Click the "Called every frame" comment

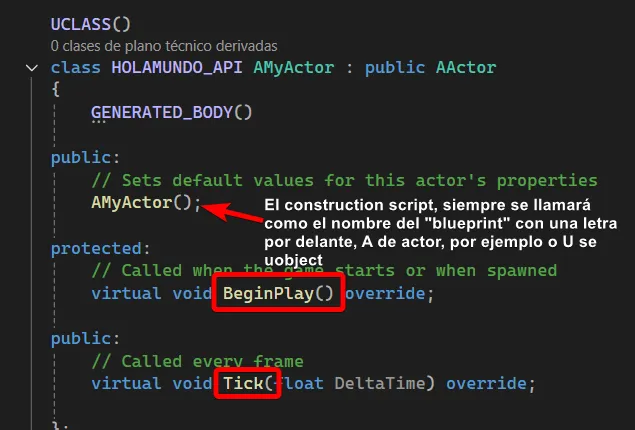pos(198,361)
